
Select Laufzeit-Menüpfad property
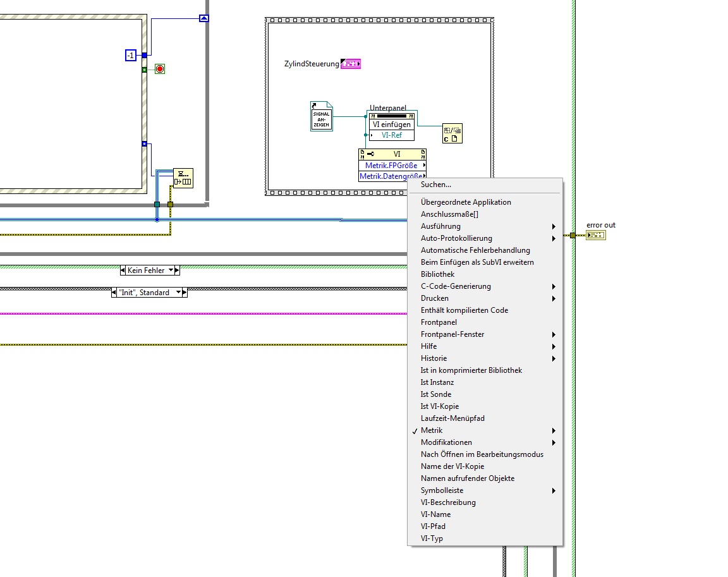[485, 418]
